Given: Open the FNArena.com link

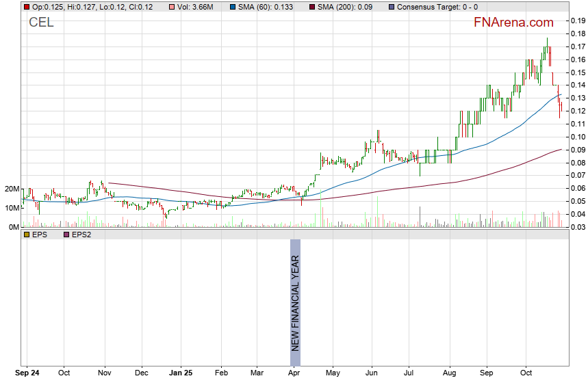Looking at the screenshot, I should [x=513, y=23].
